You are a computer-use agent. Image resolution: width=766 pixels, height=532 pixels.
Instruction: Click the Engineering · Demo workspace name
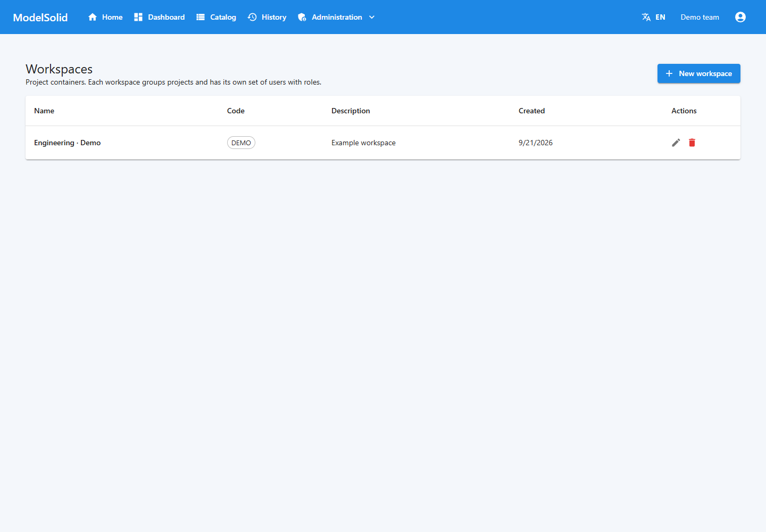pyautogui.click(x=68, y=143)
